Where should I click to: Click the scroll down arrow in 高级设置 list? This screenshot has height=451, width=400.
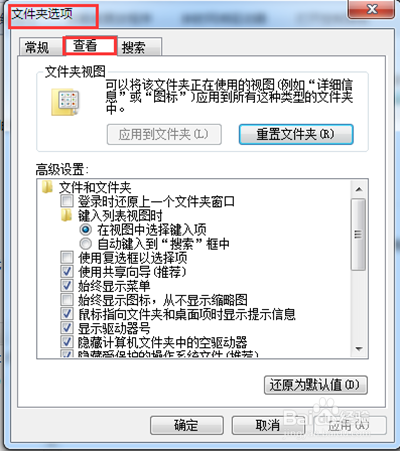[x=359, y=349]
